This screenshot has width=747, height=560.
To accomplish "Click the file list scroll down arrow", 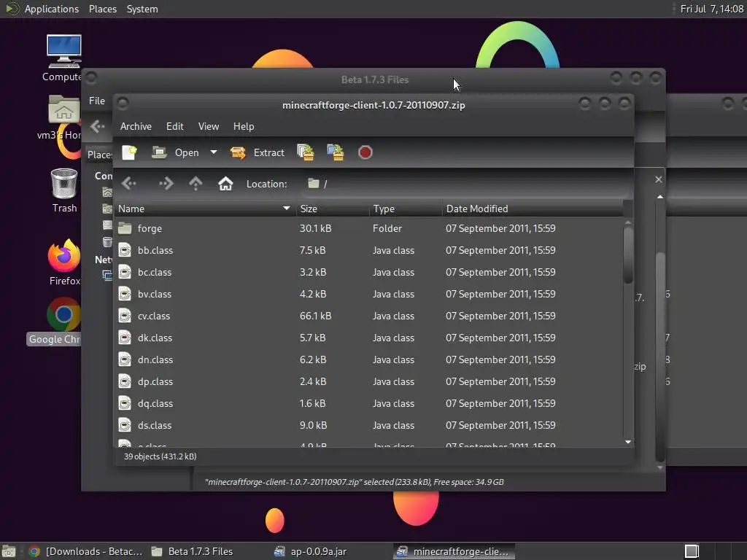I will (628, 442).
